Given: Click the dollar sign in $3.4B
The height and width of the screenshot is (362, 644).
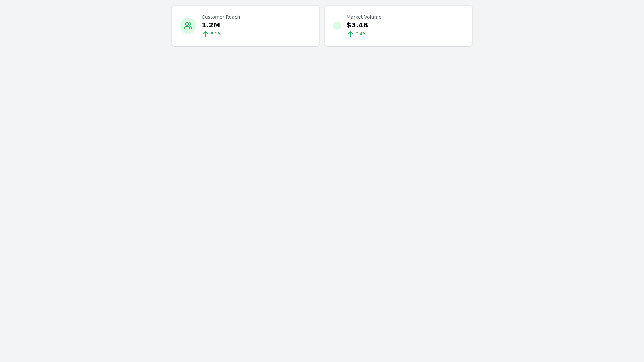Looking at the screenshot, I should click(x=348, y=25).
